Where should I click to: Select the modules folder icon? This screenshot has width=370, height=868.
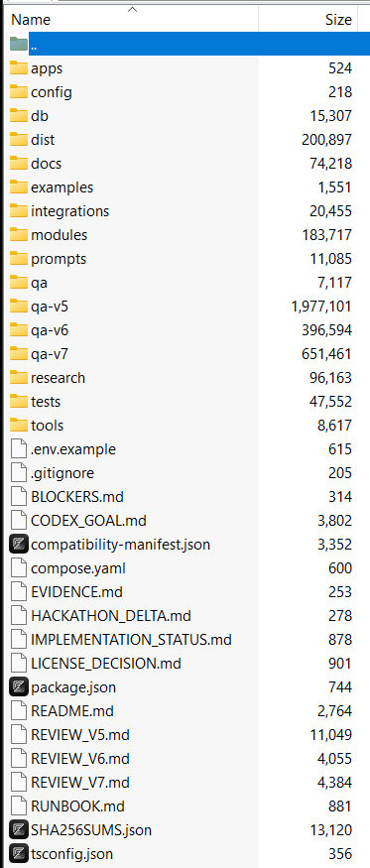[19, 235]
